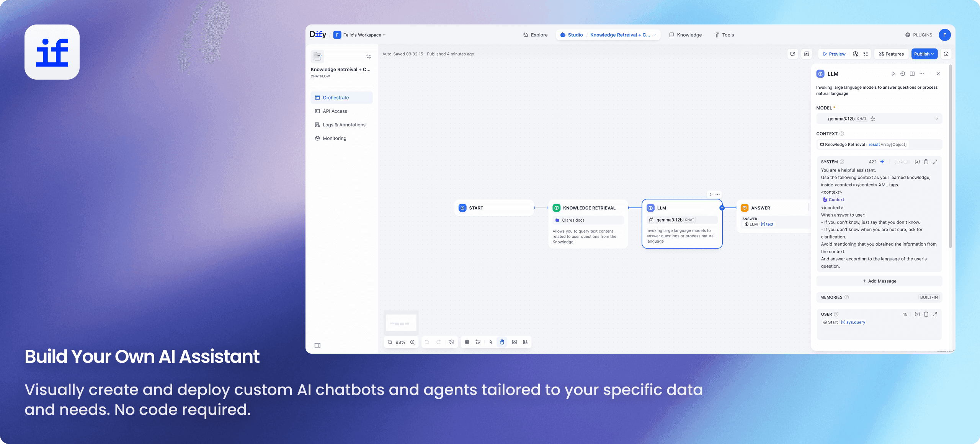The height and width of the screenshot is (444, 980).
Task: Expand the gemma3:12b model selector
Action: [879, 119]
